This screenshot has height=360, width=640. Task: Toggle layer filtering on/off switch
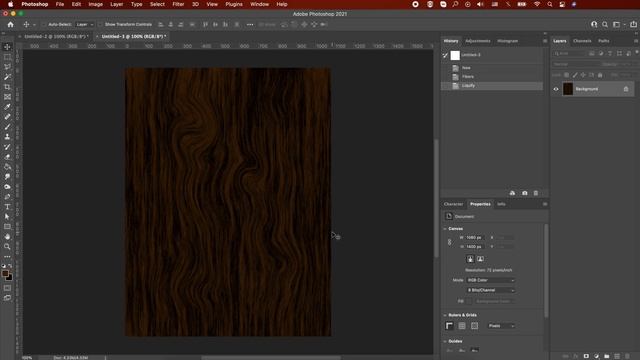[637, 53]
